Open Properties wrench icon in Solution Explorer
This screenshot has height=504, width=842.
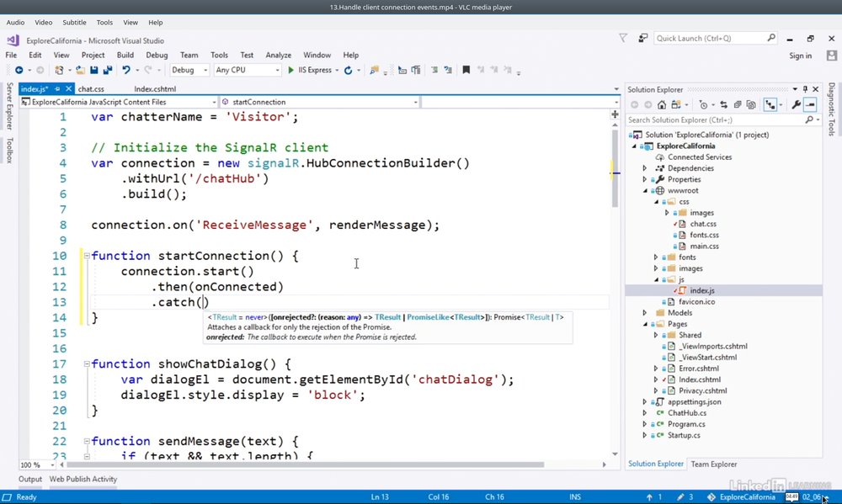click(796, 105)
